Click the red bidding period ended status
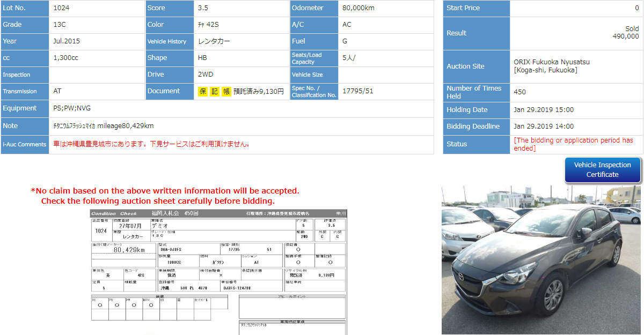644x335 pixels. (573, 144)
